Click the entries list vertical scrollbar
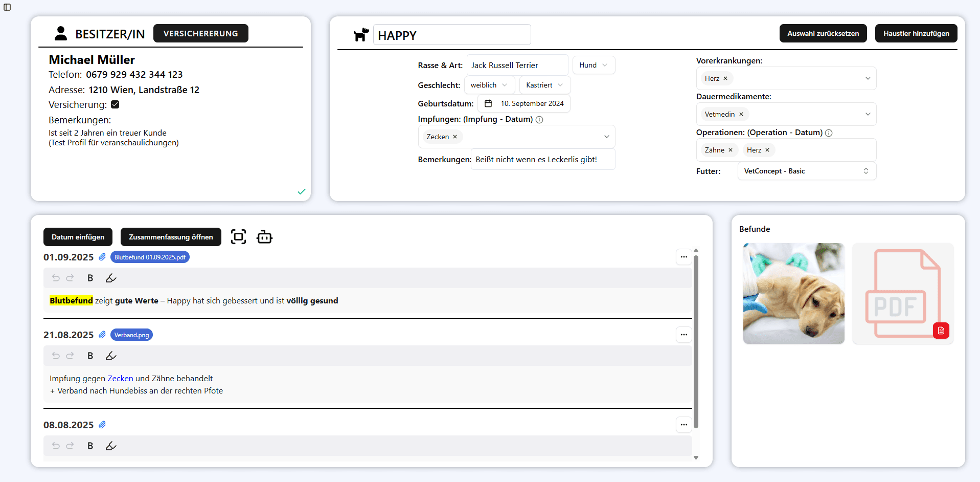 point(696,342)
